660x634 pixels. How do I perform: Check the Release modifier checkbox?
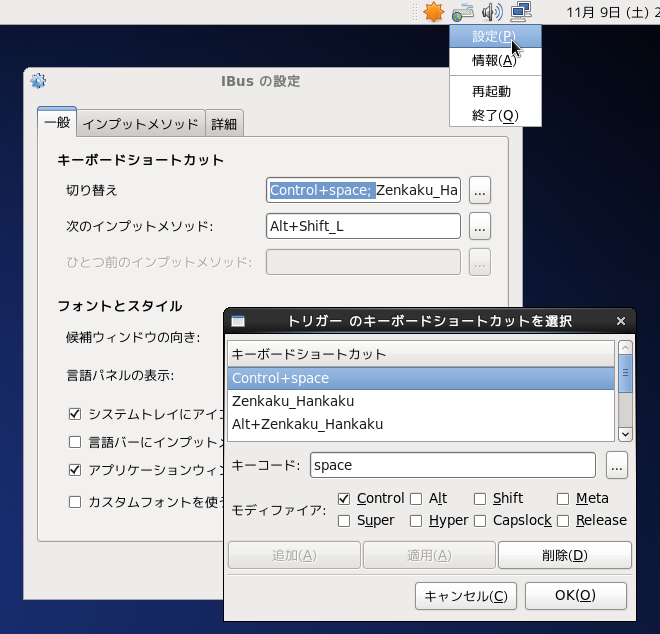tap(563, 521)
